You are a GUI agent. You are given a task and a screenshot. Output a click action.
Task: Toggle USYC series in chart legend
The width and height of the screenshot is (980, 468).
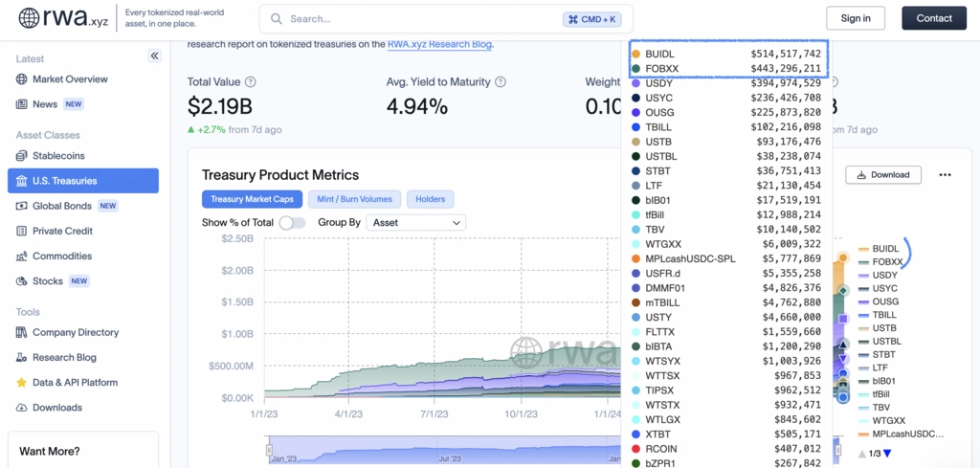(879, 288)
